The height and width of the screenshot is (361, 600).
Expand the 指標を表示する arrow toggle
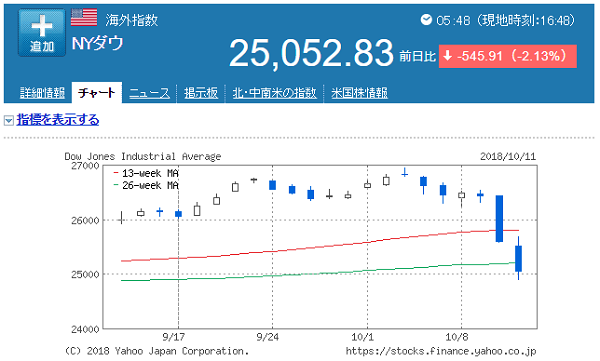pyautogui.click(x=9, y=121)
